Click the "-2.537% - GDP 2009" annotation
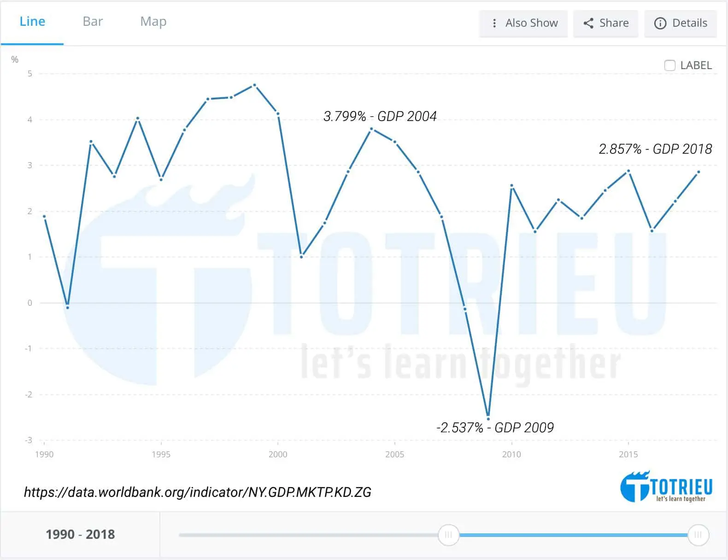The width and height of the screenshot is (728, 560). point(495,428)
